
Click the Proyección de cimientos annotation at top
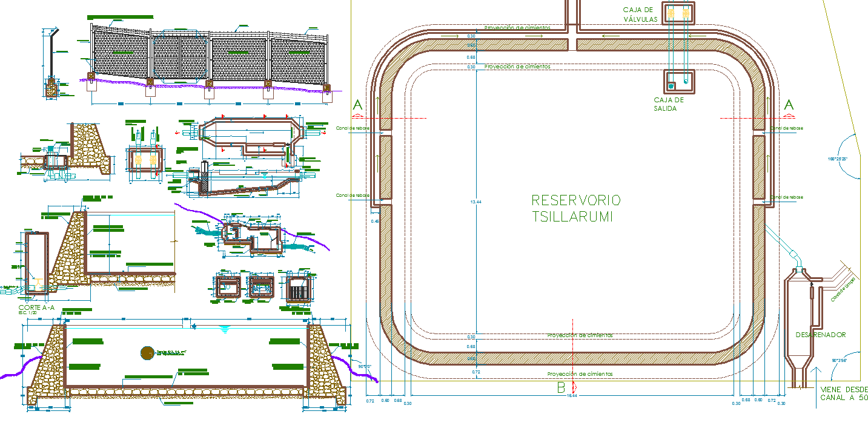518,27
